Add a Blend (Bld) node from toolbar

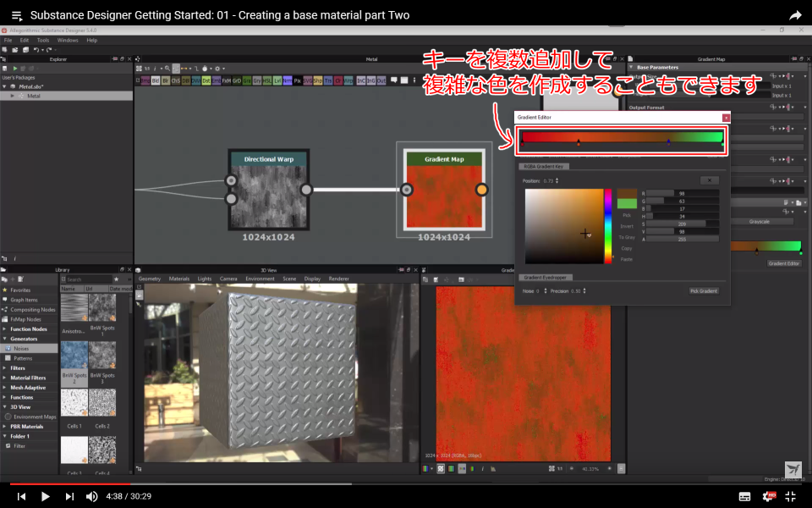pyautogui.click(x=156, y=81)
